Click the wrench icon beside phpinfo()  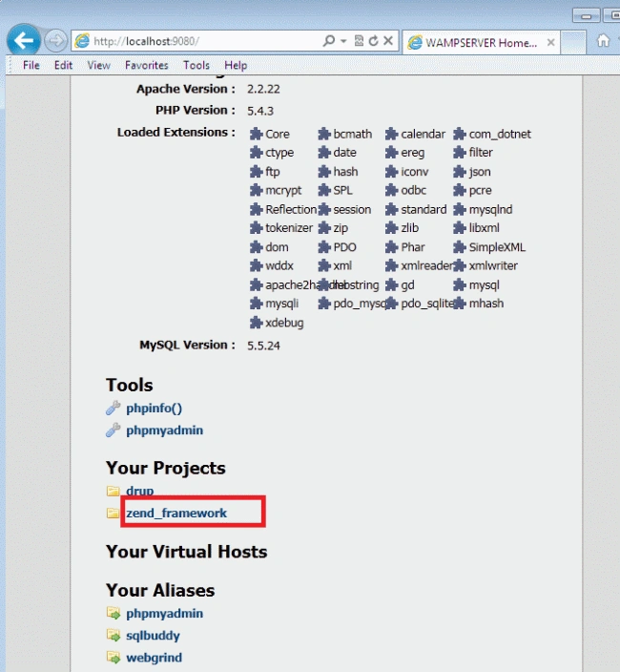(114, 408)
